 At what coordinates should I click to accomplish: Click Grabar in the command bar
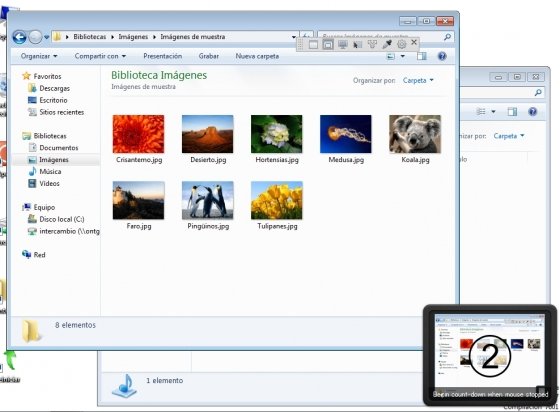coord(209,56)
